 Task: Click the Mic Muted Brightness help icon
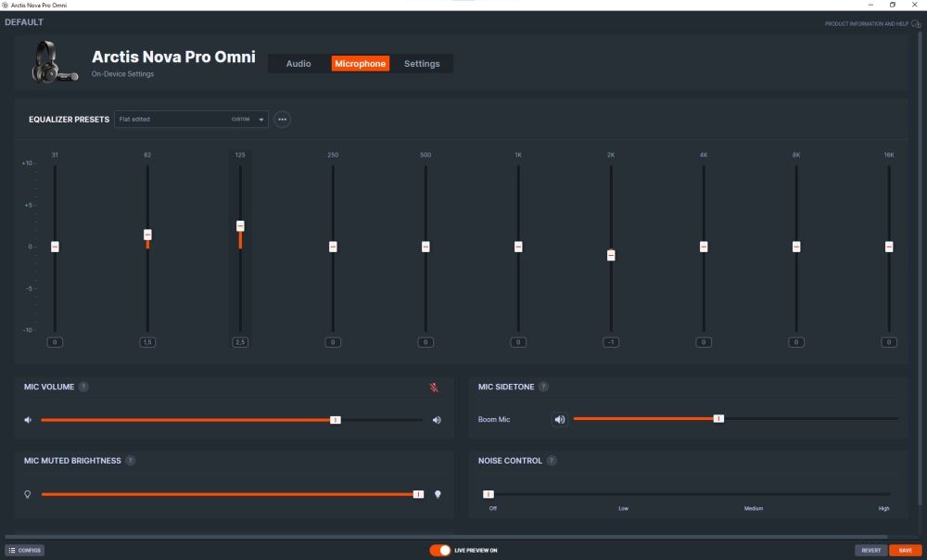point(130,461)
